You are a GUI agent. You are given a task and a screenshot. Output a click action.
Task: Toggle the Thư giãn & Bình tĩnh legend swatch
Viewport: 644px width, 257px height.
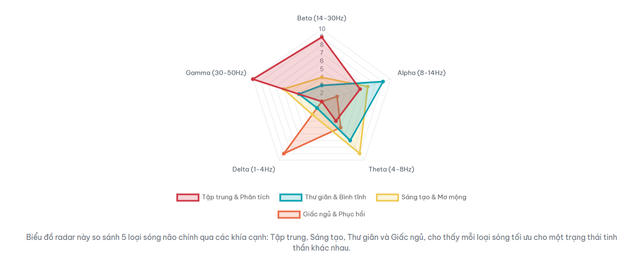tap(291, 197)
